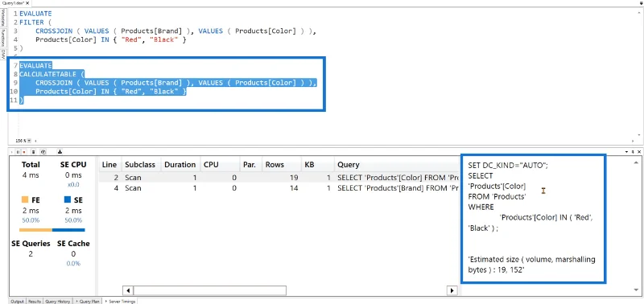Switch to the Output tab
Image resolution: width=644 pixels, height=304 pixels.
click(17, 301)
